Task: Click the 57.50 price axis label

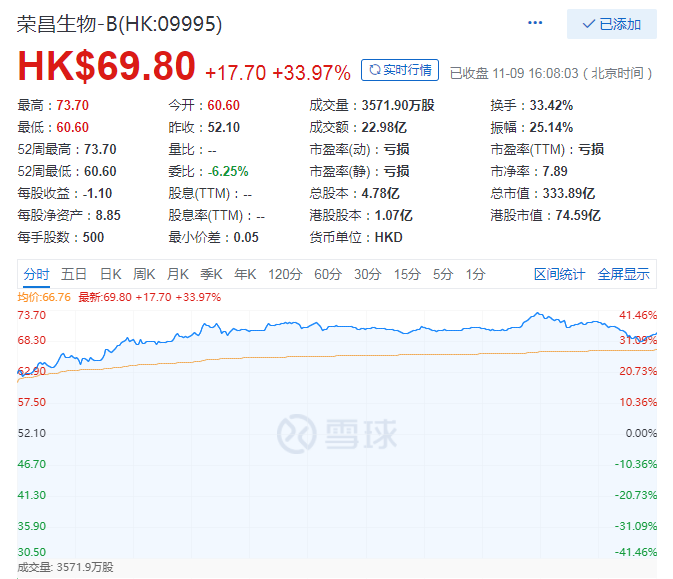Action: click(x=31, y=402)
